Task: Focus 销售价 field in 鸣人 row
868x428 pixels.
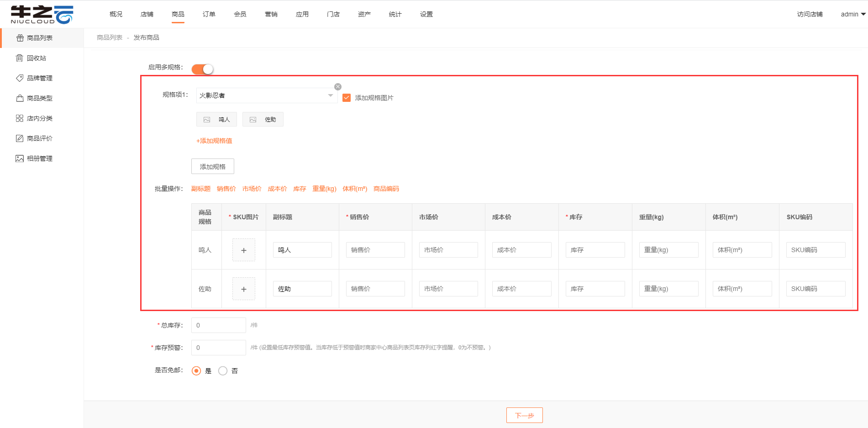Action: click(375, 250)
